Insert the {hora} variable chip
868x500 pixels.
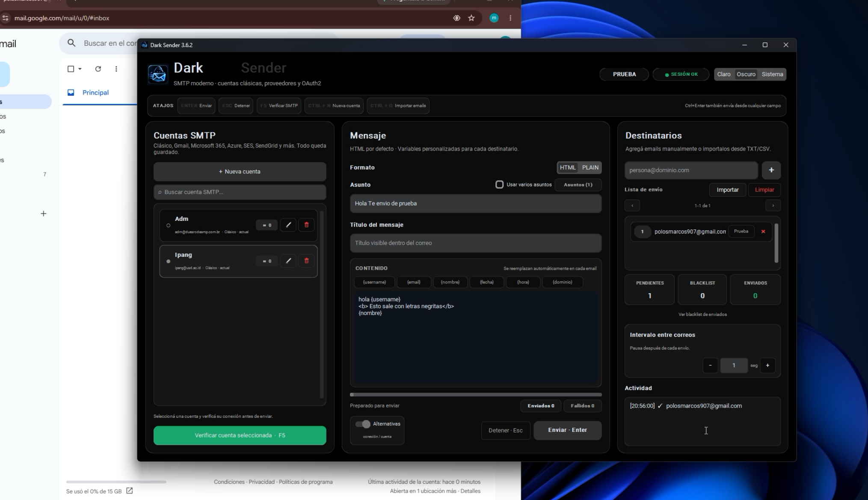tap(523, 282)
